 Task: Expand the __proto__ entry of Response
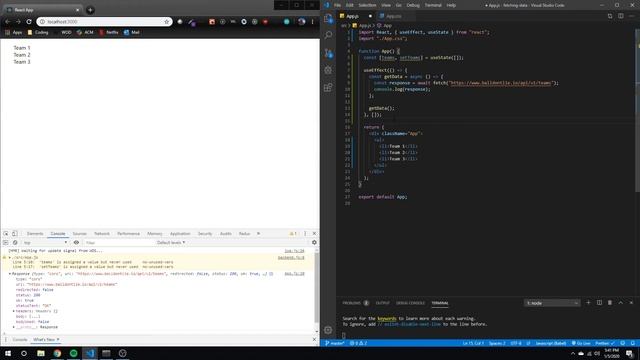[14, 327]
